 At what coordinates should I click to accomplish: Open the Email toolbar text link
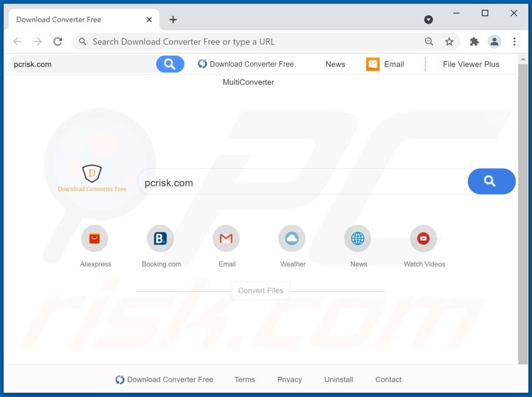tap(394, 64)
